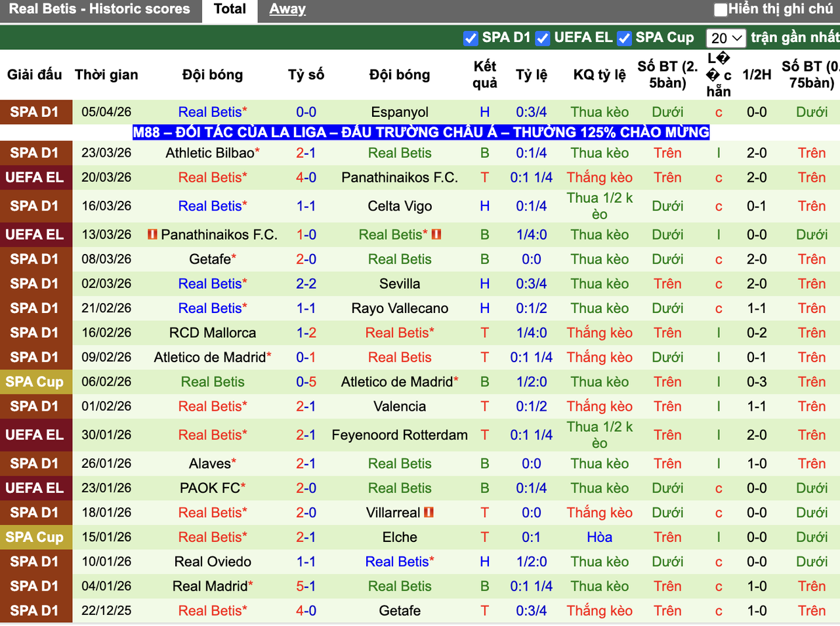The width and height of the screenshot is (840, 626).
Task: Open the Real Betis link on the 05/04 row
Action: click(209, 112)
